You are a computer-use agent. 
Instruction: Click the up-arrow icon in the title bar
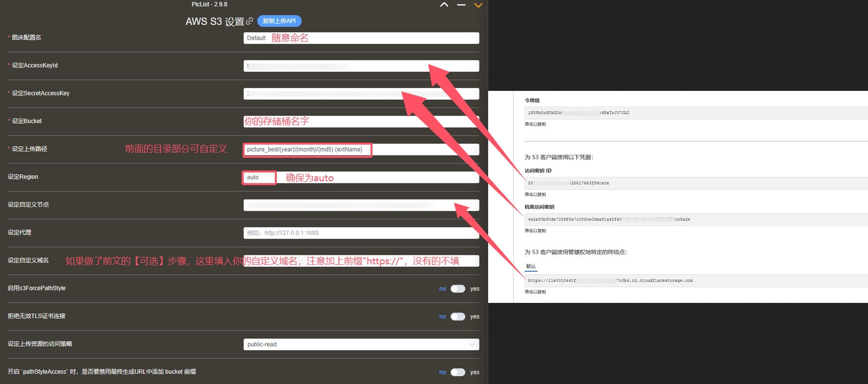point(444,5)
